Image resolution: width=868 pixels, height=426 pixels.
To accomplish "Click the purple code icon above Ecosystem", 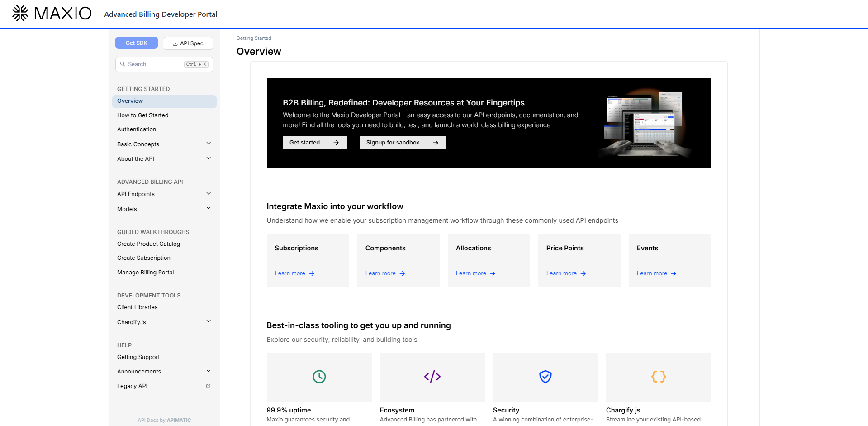I will (432, 377).
